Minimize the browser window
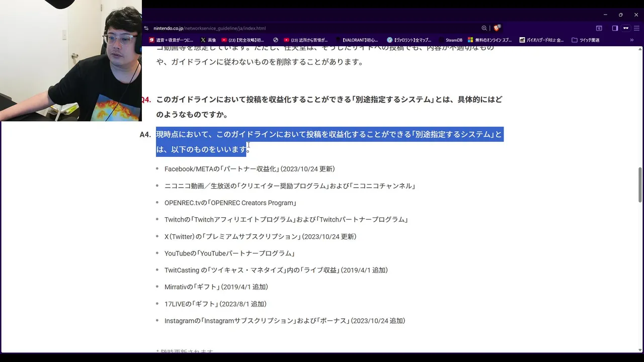The width and height of the screenshot is (644, 362). click(605, 15)
